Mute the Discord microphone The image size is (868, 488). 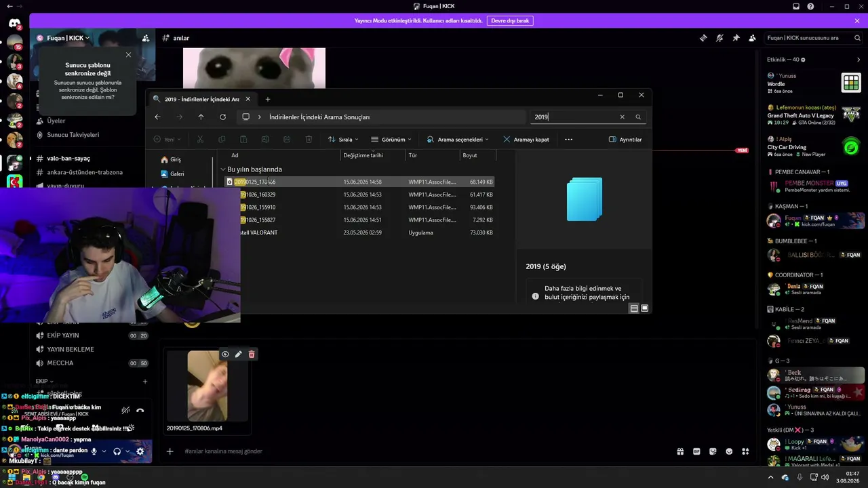[x=94, y=451]
